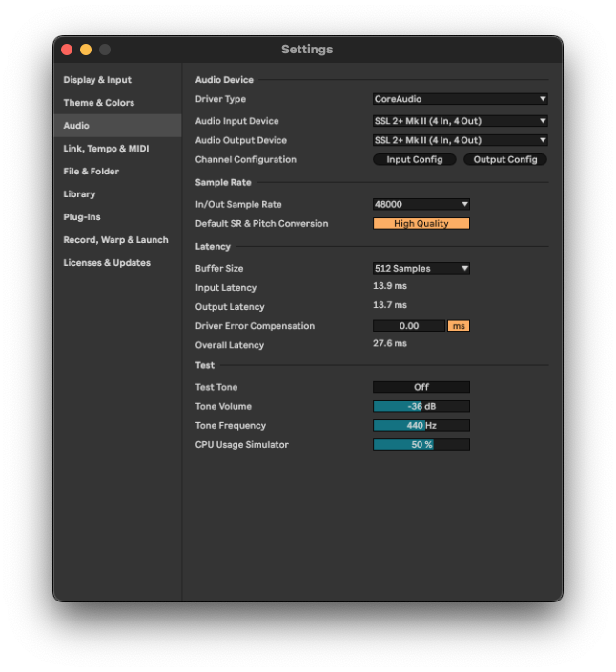Open the Display & Input settings page
The image size is (616, 672).
[x=117, y=80]
